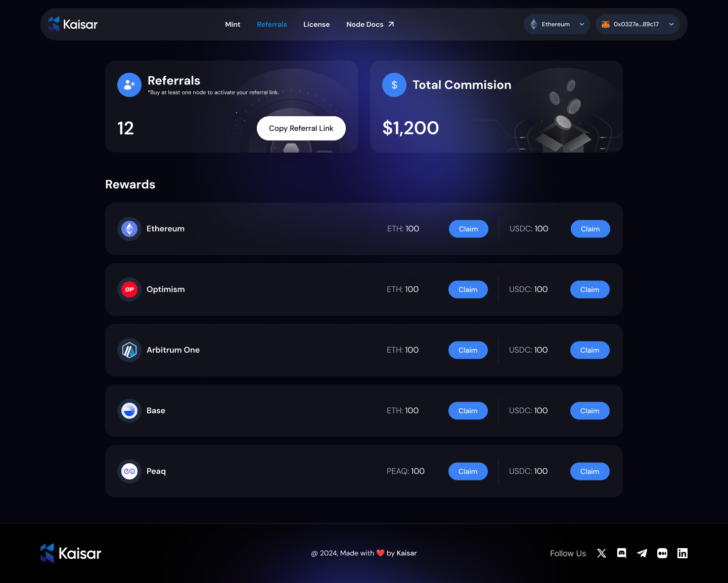
Task: Open the Telegram icon in footer
Action: pos(642,553)
